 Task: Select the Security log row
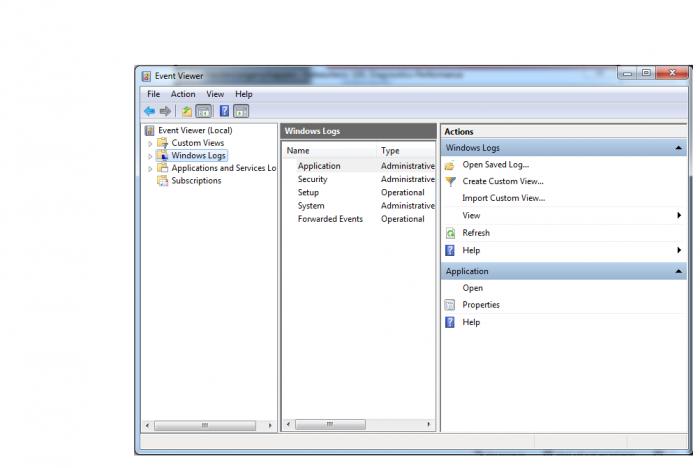(358, 179)
